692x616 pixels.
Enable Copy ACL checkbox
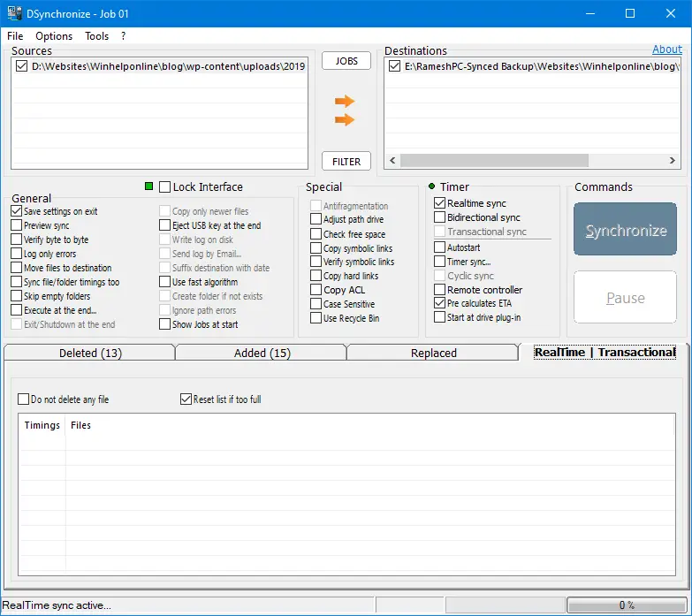point(316,290)
